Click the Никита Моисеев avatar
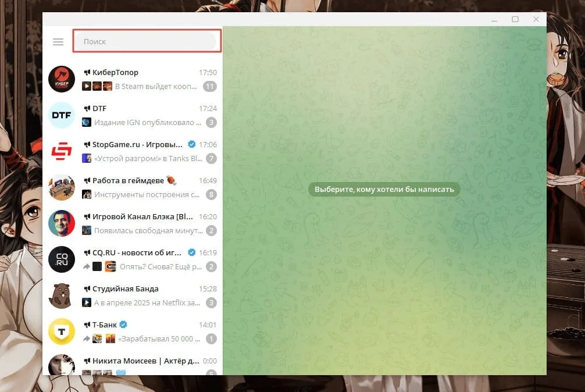585x392 pixels. [62, 365]
